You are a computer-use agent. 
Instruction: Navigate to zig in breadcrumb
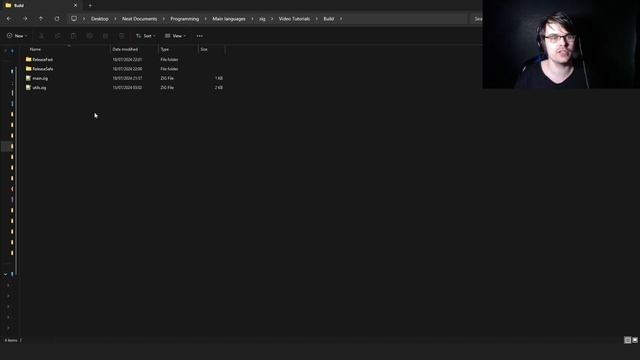coord(262,19)
